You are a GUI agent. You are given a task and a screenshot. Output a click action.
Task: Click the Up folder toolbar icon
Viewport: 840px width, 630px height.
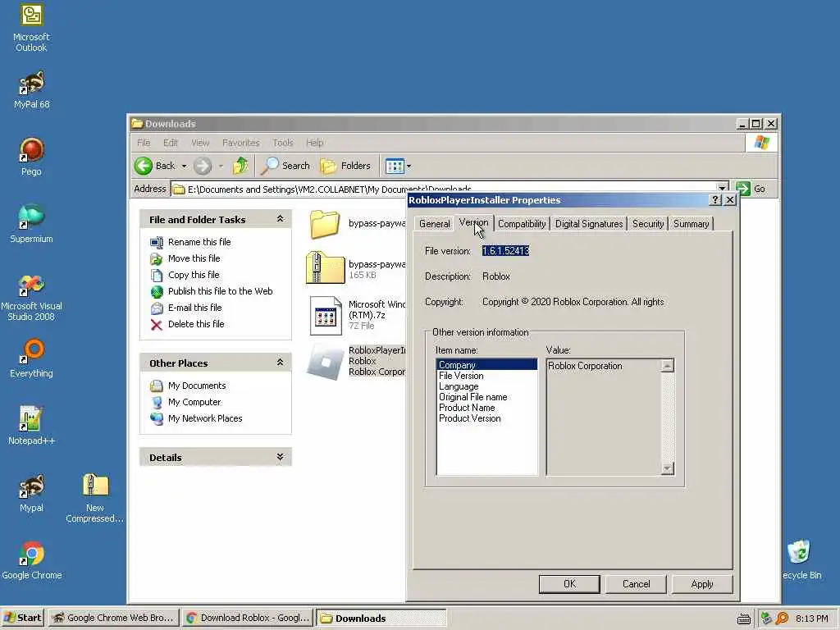[240, 166]
